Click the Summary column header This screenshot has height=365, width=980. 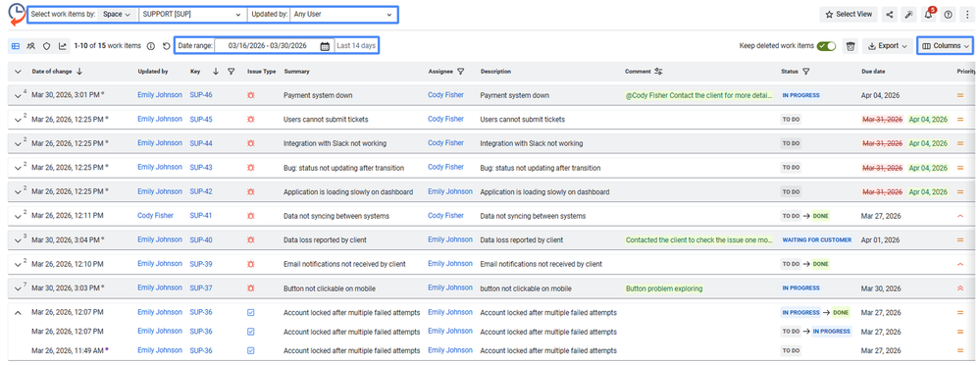point(296,72)
